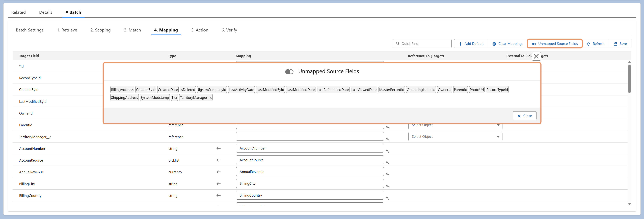Viewport: 644px width, 219px height.
Task: Click the Save button
Action: [620, 44]
